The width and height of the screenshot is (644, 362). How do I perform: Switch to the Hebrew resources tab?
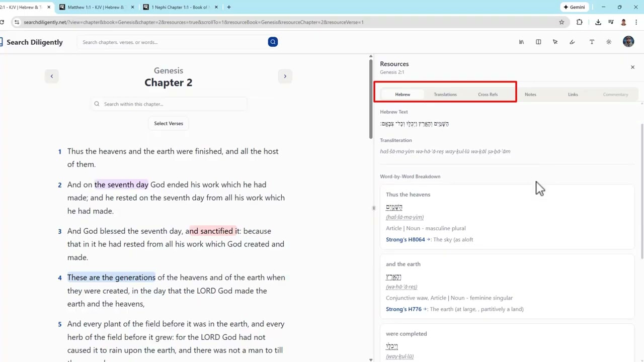point(403,95)
